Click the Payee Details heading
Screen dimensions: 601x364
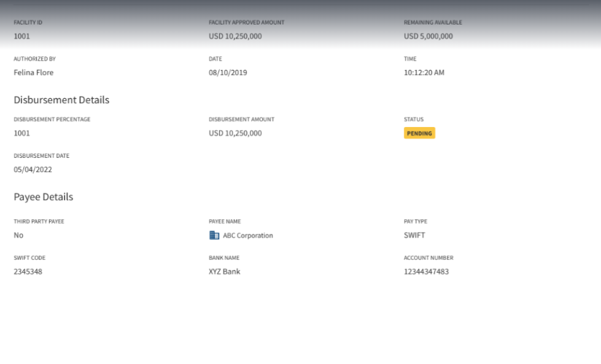(44, 196)
